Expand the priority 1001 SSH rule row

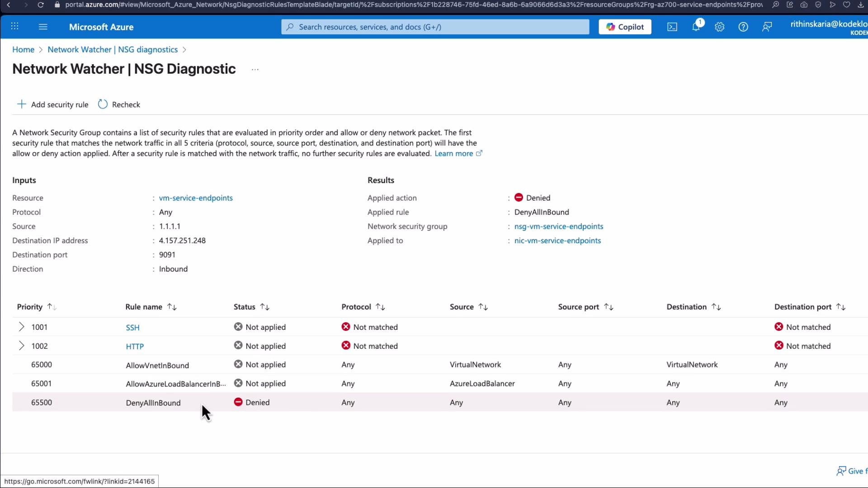(21, 327)
